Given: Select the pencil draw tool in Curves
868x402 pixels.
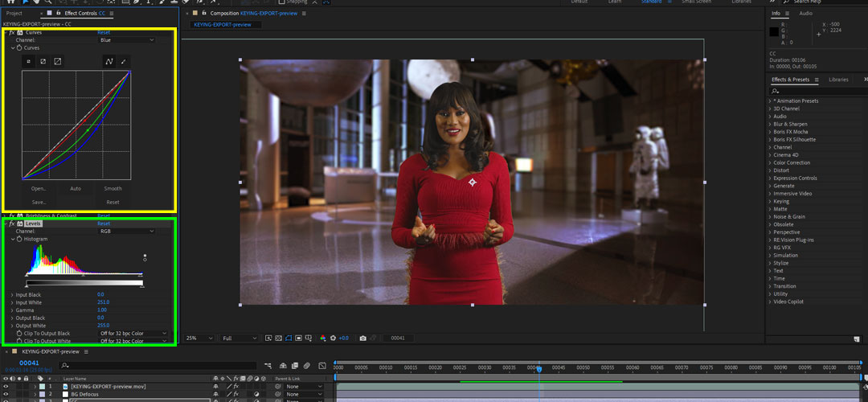Looking at the screenshot, I should tap(124, 61).
